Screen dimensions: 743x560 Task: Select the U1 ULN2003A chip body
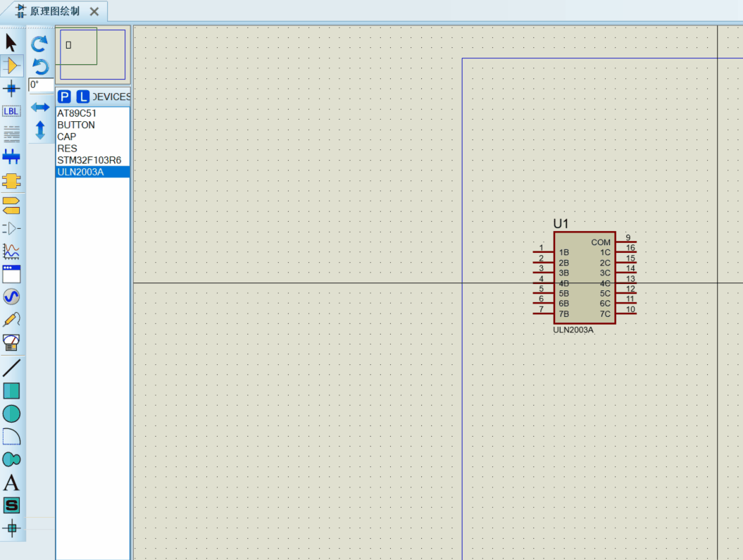point(585,278)
